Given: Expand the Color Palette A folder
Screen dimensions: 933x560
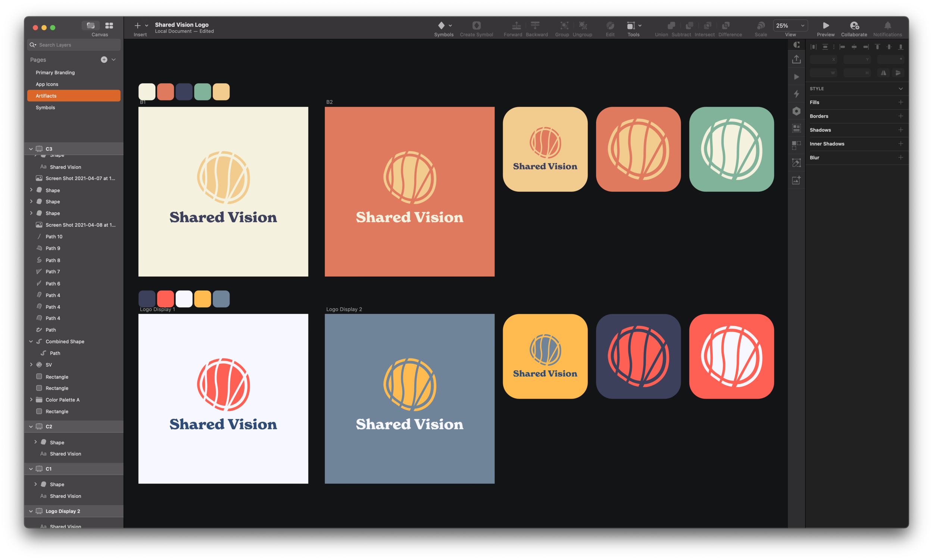Looking at the screenshot, I should tap(31, 399).
